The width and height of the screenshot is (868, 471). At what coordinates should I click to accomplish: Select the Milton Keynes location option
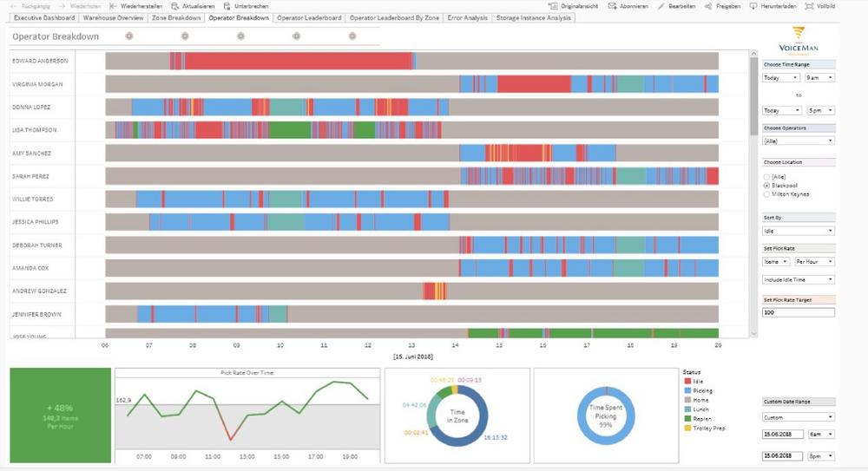coord(766,194)
